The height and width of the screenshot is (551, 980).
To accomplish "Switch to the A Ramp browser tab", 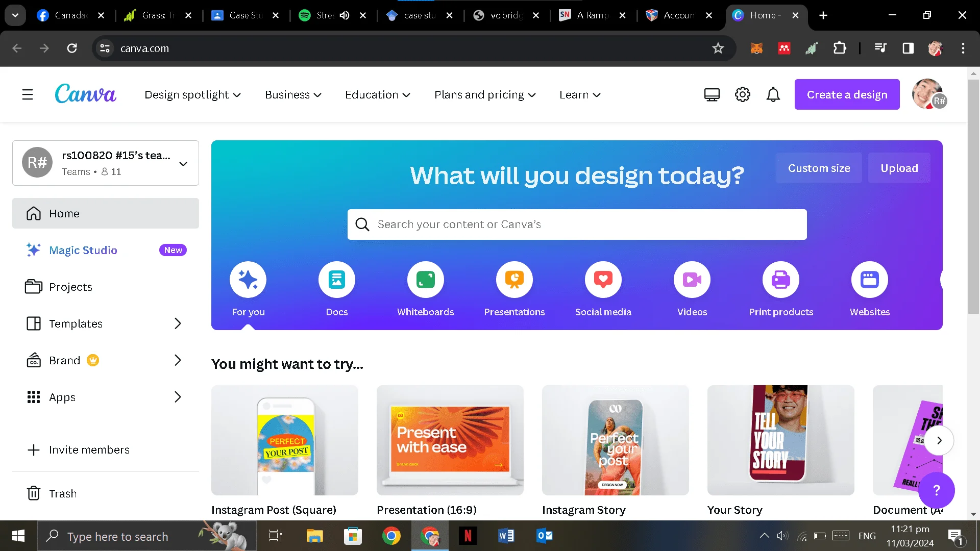I will 592,15.
